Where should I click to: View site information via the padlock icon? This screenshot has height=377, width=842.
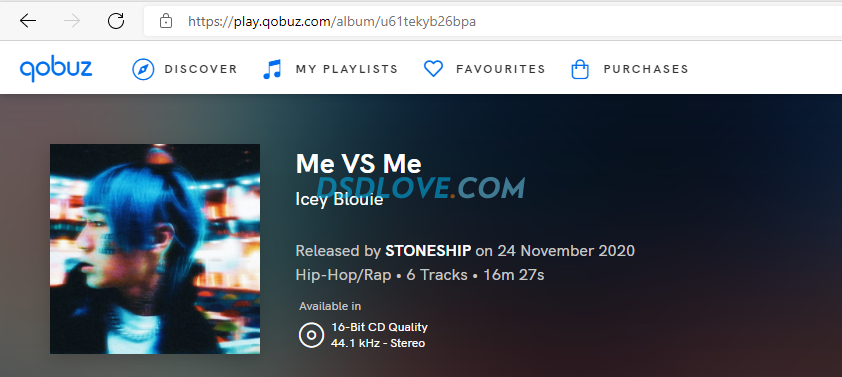coord(166,21)
